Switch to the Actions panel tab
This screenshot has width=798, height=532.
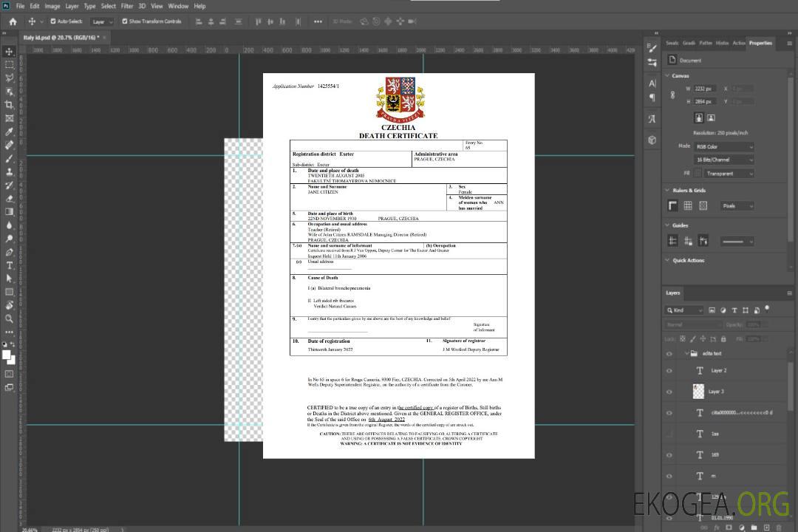click(739, 44)
